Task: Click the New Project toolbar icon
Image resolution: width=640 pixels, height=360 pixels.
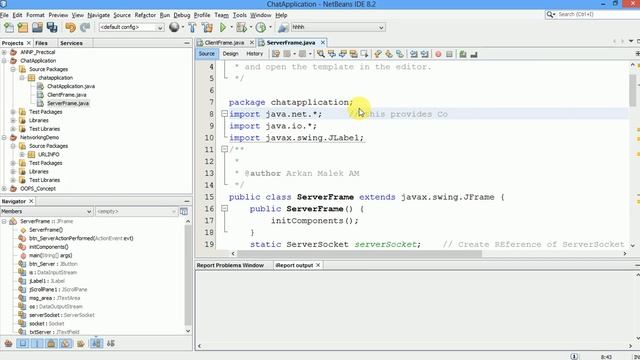Action: coord(23,27)
